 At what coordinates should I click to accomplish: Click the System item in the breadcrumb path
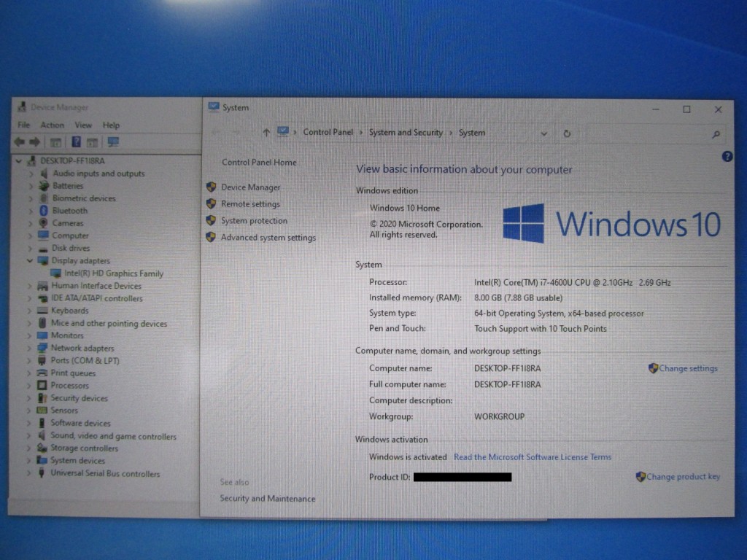coord(472,133)
